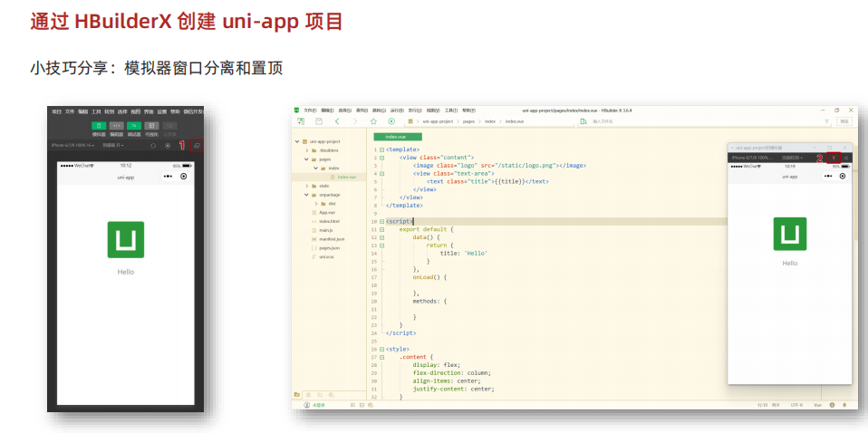This screenshot has width=868, height=433.
Task: Select main.js in the project tree
Action: click(x=325, y=230)
